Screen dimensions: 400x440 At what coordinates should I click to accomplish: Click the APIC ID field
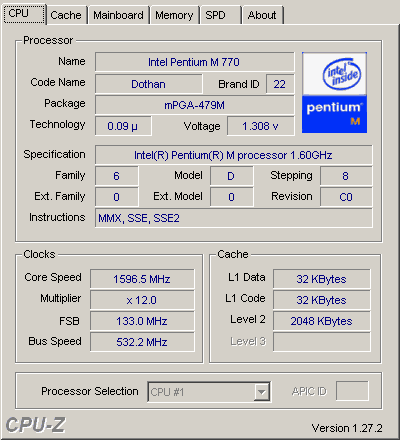(x=352, y=391)
